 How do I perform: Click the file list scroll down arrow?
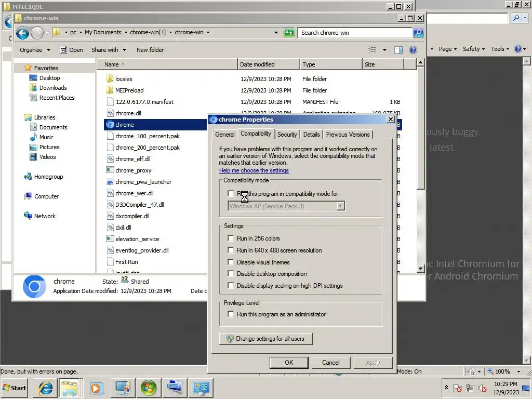[420, 269]
